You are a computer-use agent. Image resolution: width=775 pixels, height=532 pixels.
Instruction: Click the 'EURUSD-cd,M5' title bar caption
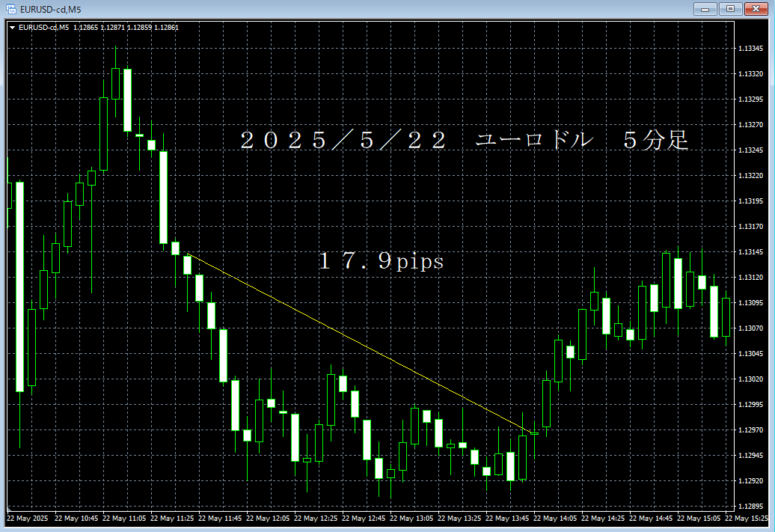(50, 10)
